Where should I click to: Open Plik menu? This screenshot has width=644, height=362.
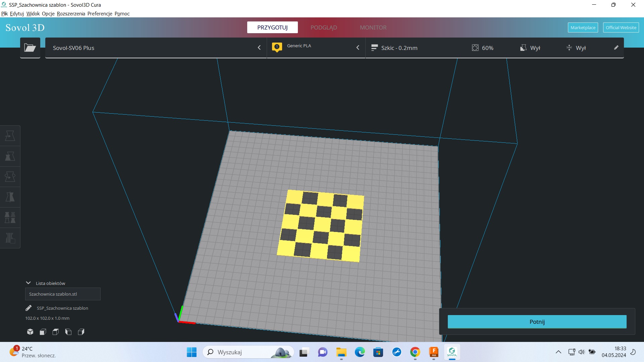click(4, 14)
